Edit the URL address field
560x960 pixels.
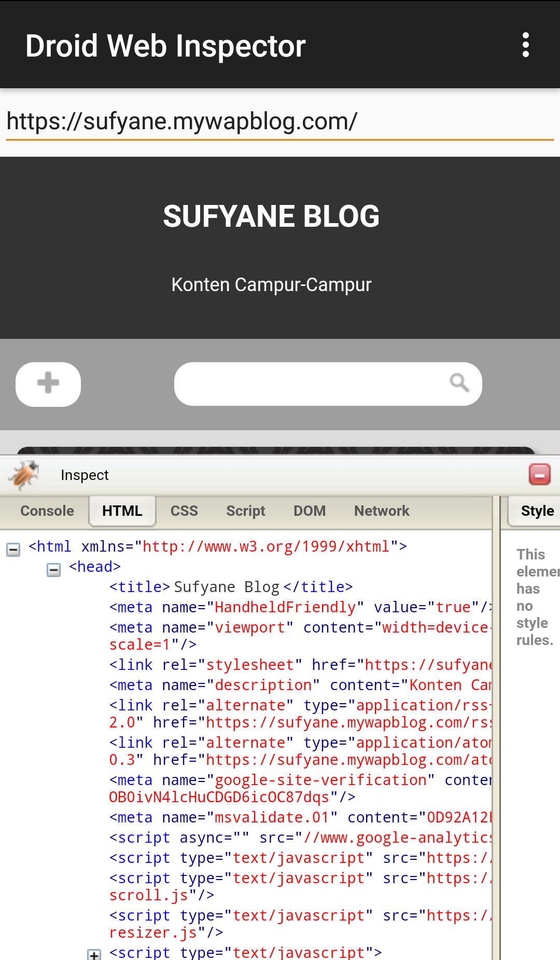pyautogui.click(x=280, y=122)
